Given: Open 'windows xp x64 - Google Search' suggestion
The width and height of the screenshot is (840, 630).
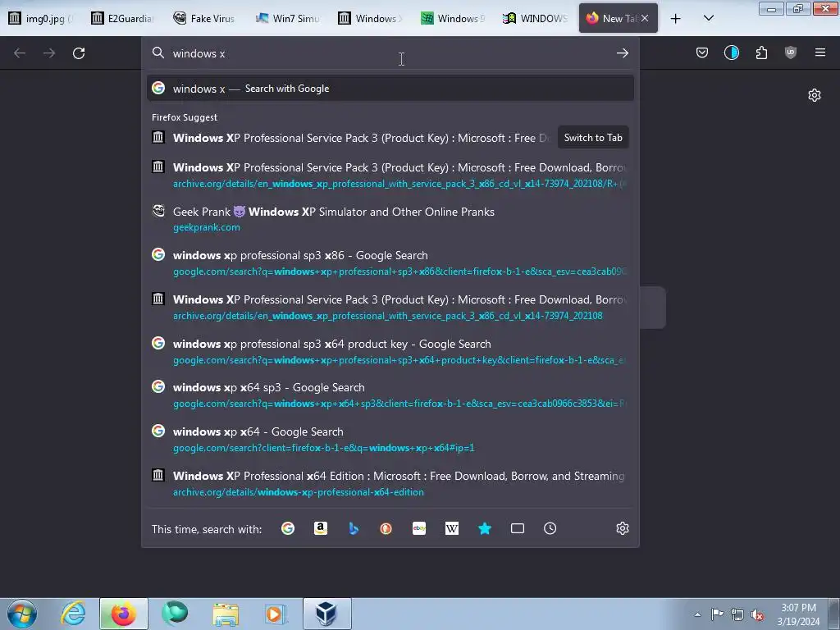Looking at the screenshot, I should coord(390,439).
